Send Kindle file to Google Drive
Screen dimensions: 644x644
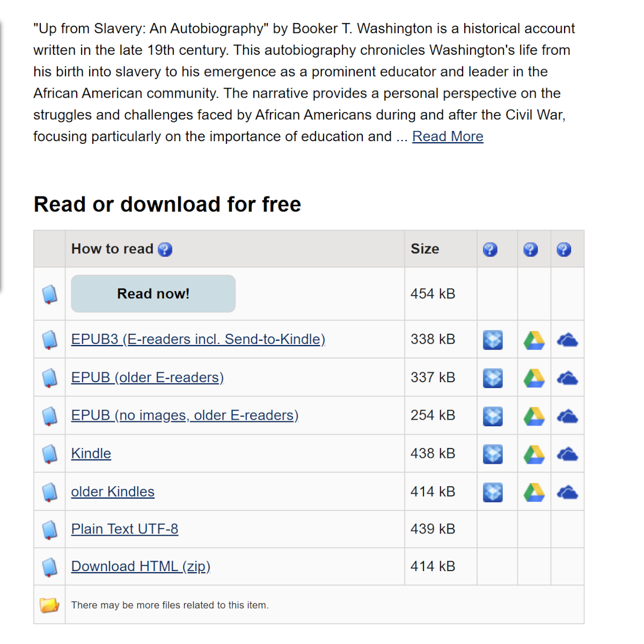tap(534, 455)
